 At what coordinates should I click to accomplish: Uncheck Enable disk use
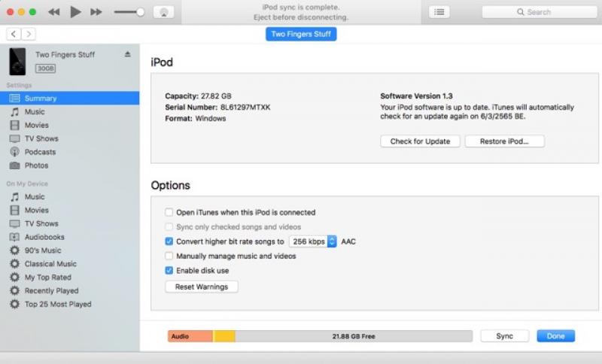tap(169, 271)
